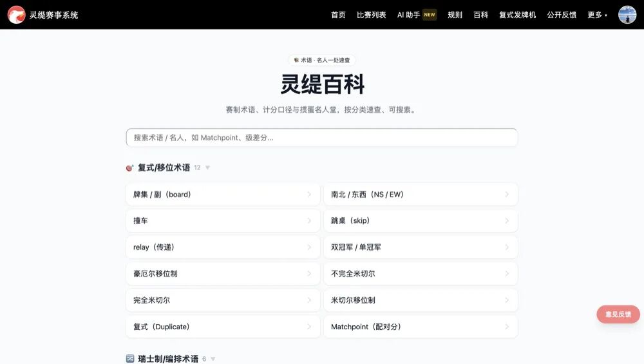Click the NEW badge next to AI 助手
The height and width of the screenshot is (364, 644).
(429, 15)
